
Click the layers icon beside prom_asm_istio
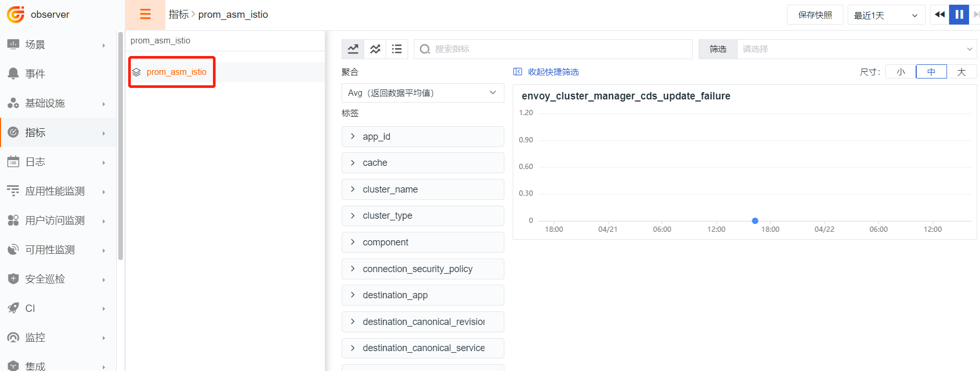point(137,72)
